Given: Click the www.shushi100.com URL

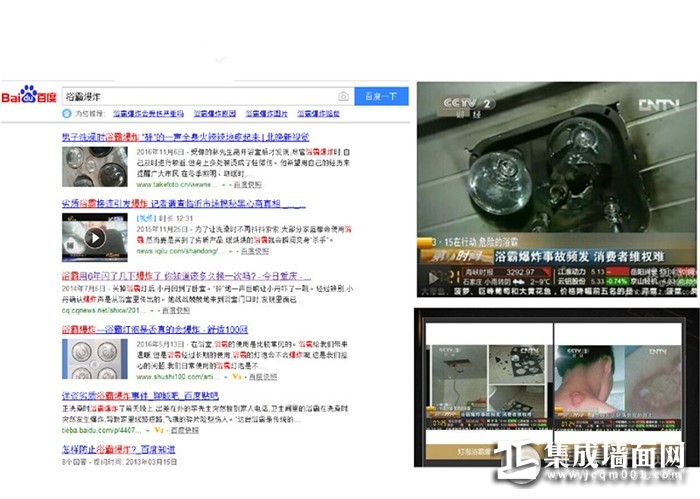Looking at the screenshot, I should click(177, 377).
